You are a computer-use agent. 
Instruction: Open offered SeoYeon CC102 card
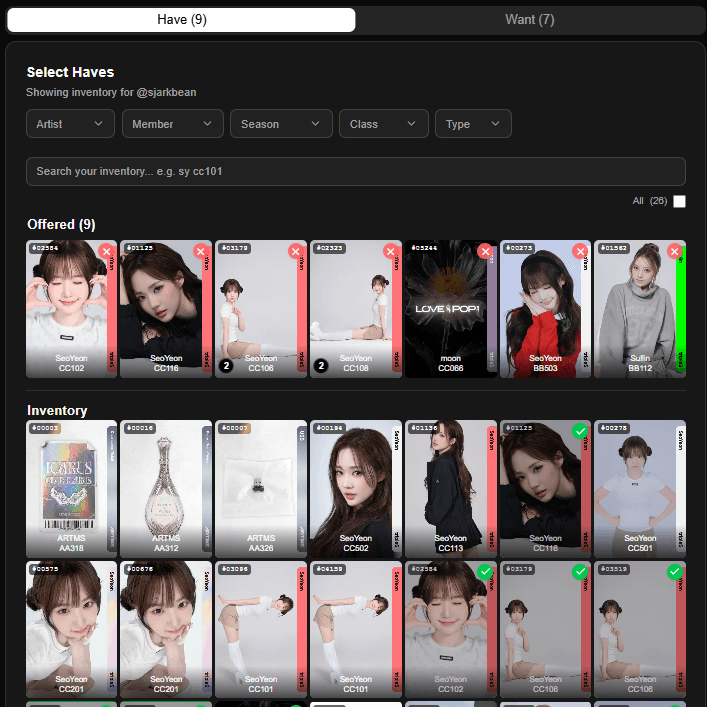pyautogui.click(x=71, y=309)
